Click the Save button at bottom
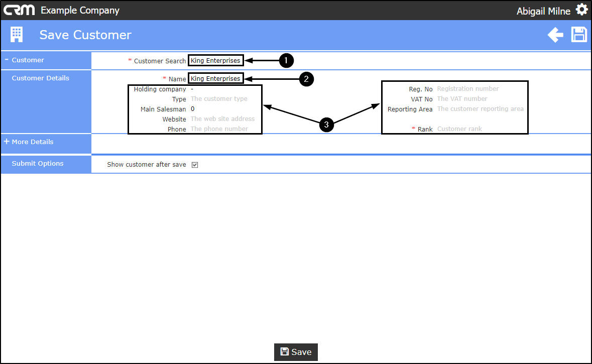The image size is (592, 364). pos(296,352)
